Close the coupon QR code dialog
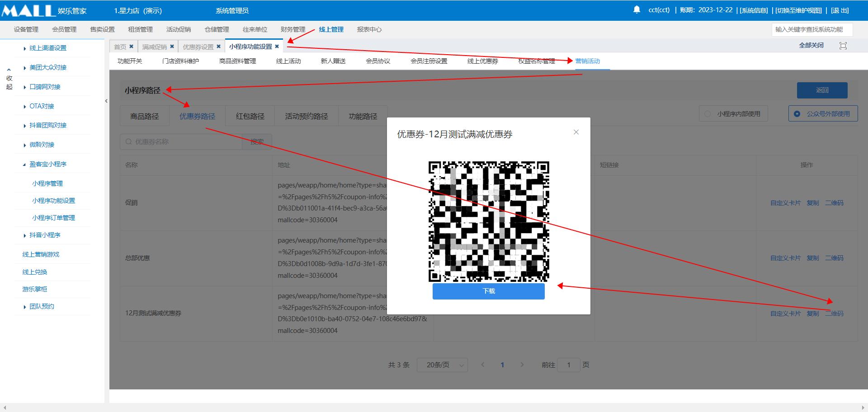 576,132
